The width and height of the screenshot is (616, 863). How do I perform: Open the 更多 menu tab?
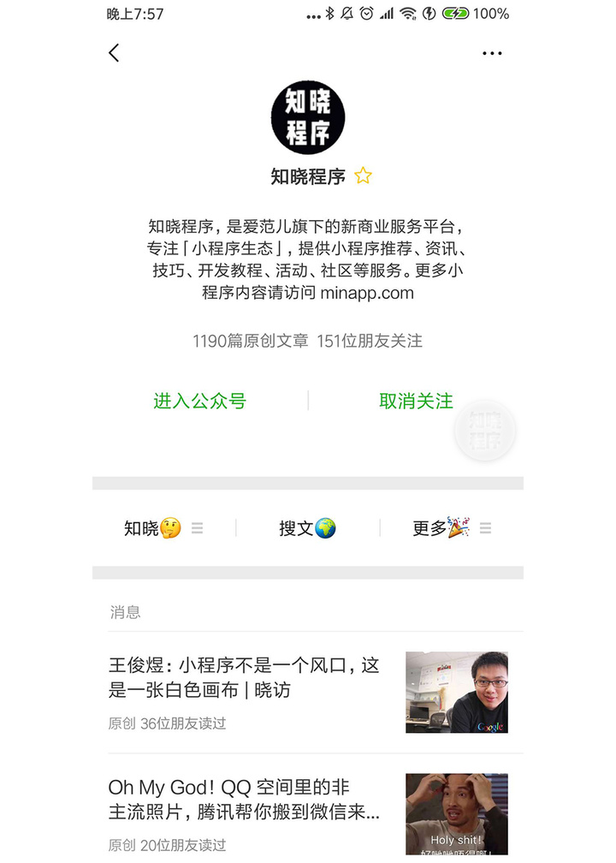click(x=441, y=528)
